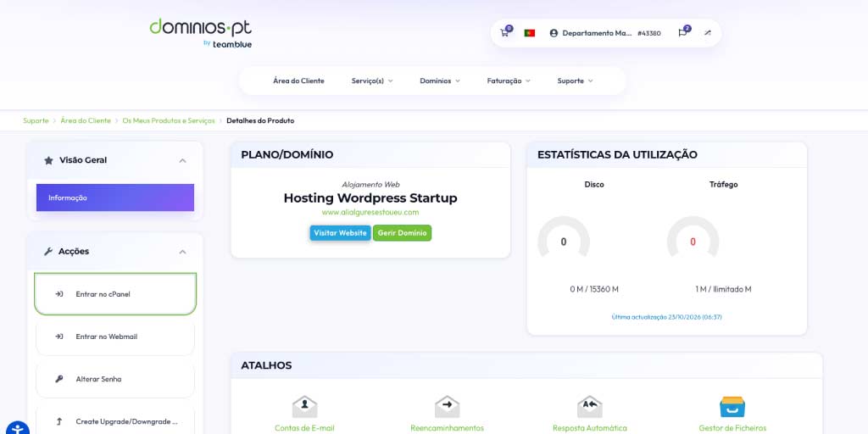Click the star icon next to Visão Geral
This screenshot has width=868, height=434.
tap(48, 160)
